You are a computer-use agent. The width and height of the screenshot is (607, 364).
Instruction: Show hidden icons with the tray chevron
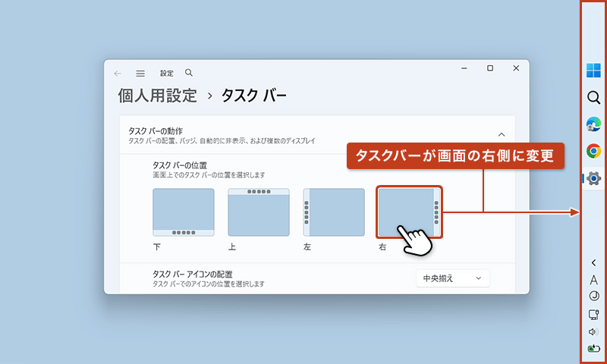pos(594,263)
